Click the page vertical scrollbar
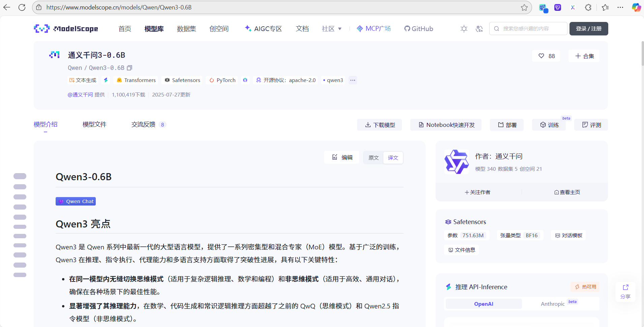Screen dimensions: 644x327 pyautogui.click(x=642, y=54)
